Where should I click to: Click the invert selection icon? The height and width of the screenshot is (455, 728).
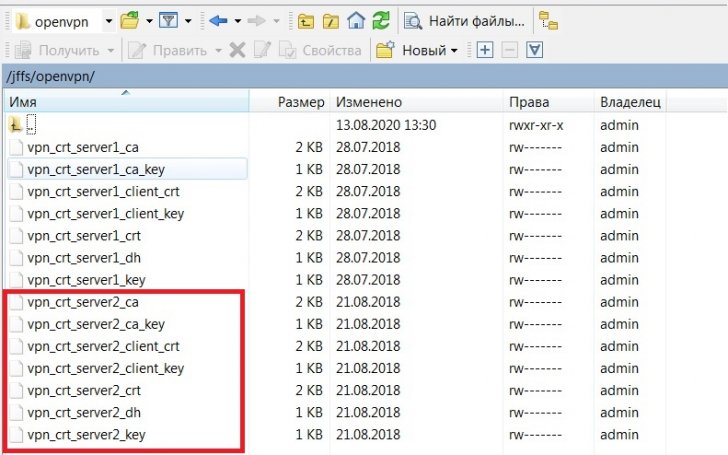pyautogui.click(x=534, y=50)
